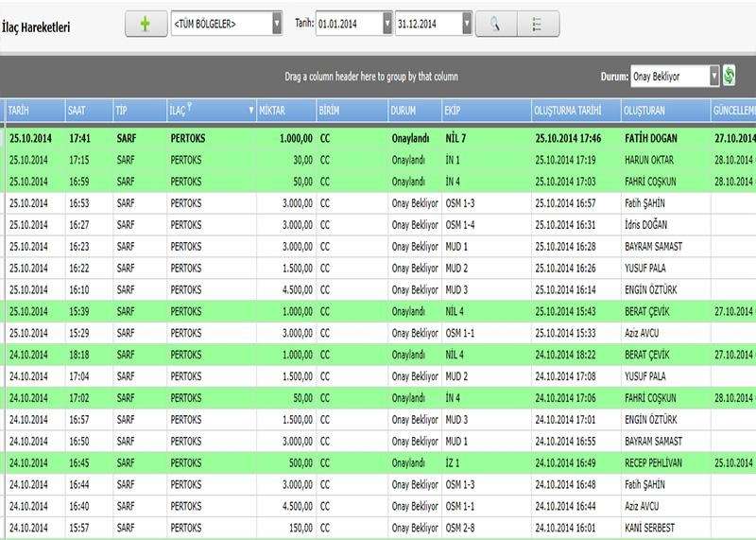Screen dimensions: 756x540
Task: Select KANİ SERBEST in the Oluşturan column
Action: (x=649, y=528)
